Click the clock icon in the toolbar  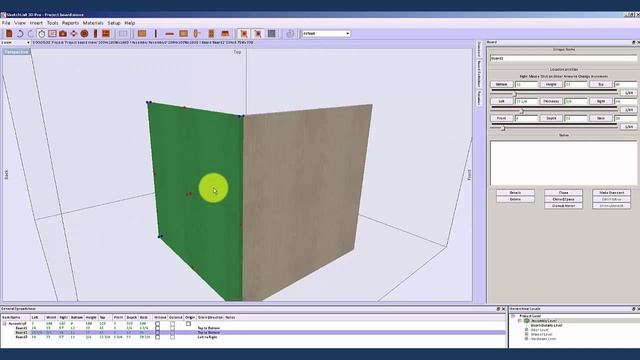(x=42, y=34)
